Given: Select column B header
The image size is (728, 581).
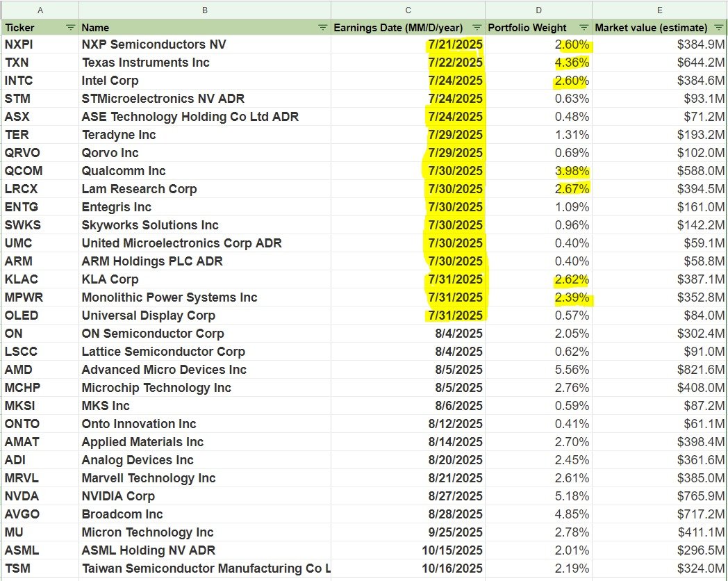Looking at the screenshot, I should coord(205,10).
